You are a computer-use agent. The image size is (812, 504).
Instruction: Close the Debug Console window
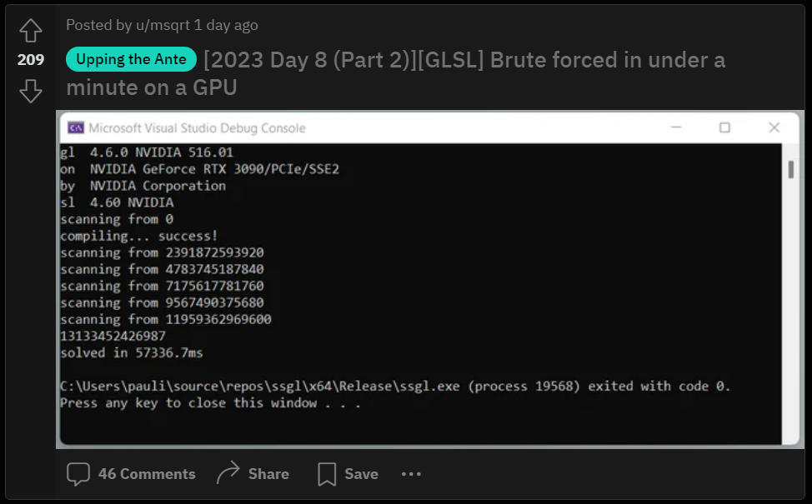pos(774,127)
